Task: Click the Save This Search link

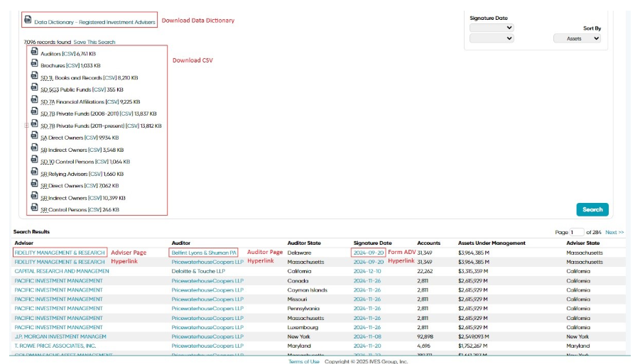Action: (x=94, y=42)
